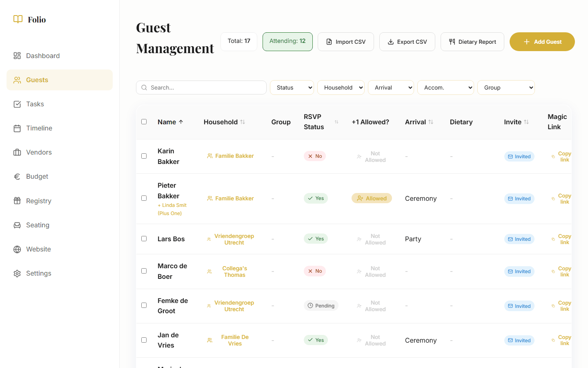
Task: Click the Export CSV button
Action: (407, 42)
